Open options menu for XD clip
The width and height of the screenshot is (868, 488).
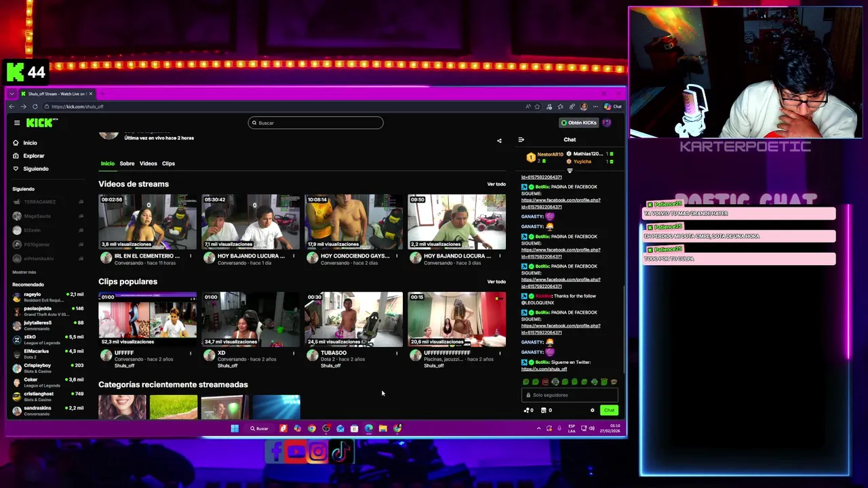(x=294, y=353)
